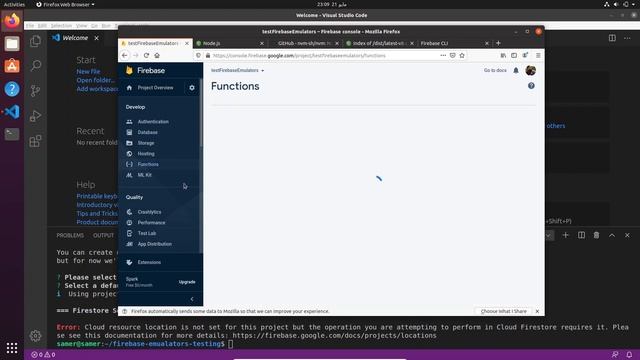
Task: Open VS Code editor more actions menu
Action: coord(627,38)
